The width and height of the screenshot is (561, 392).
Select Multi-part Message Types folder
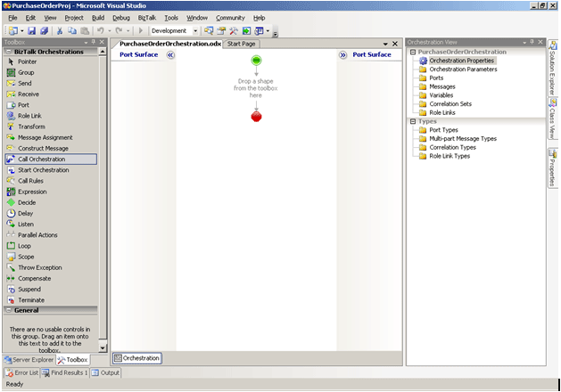coord(463,139)
